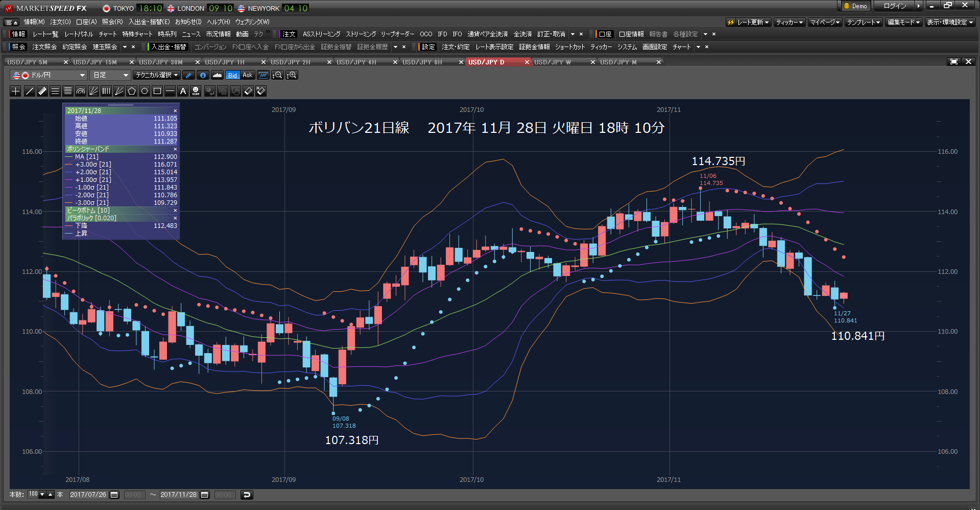
Task: Remove the Parabolic indicator from legend
Action: point(175,218)
